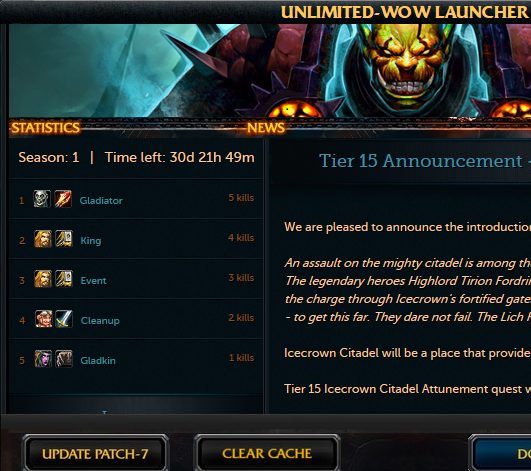Open the Gladiator player name link
The height and width of the screenshot is (471, 531).
[x=101, y=200]
